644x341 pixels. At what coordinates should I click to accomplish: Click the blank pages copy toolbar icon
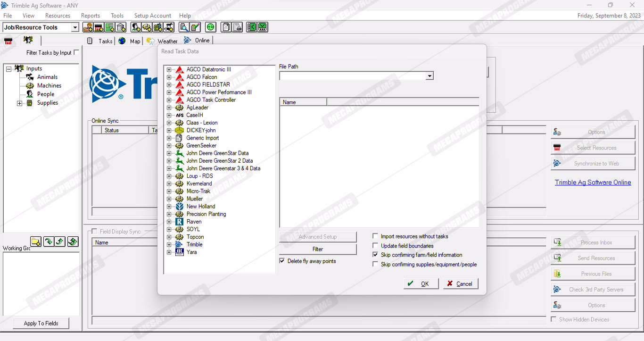[226, 27]
